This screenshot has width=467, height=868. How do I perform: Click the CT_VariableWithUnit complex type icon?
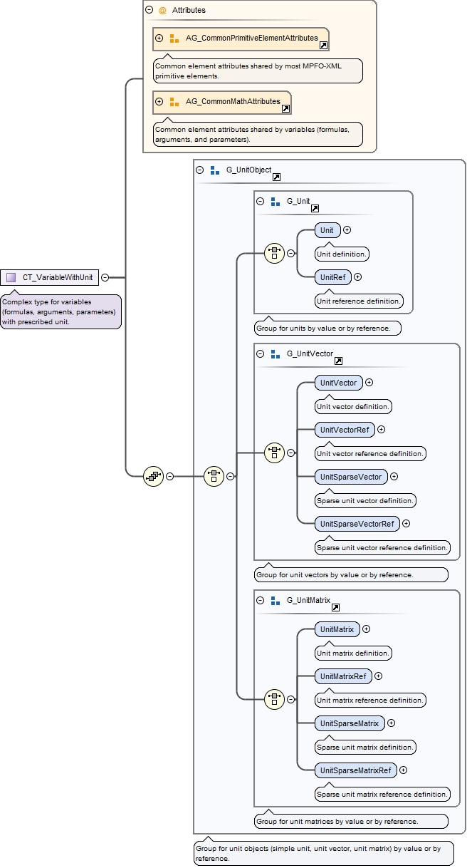(11, 277)
